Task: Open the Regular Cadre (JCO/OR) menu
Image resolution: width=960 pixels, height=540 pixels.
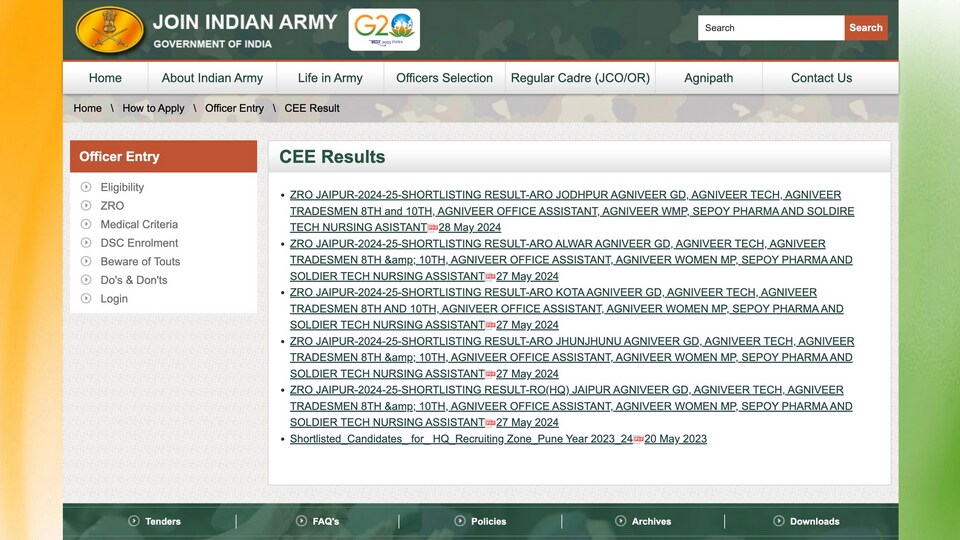Action: tap(580, 78)
